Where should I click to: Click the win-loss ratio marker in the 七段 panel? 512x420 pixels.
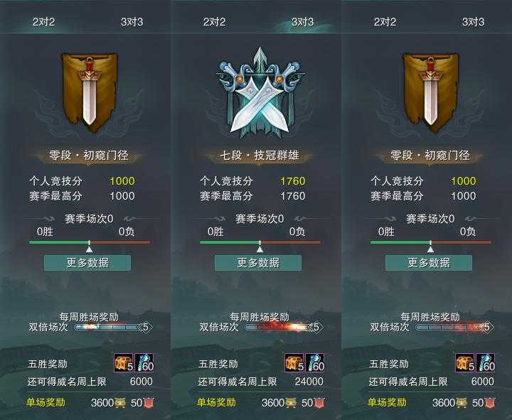(x=260, y=247)
